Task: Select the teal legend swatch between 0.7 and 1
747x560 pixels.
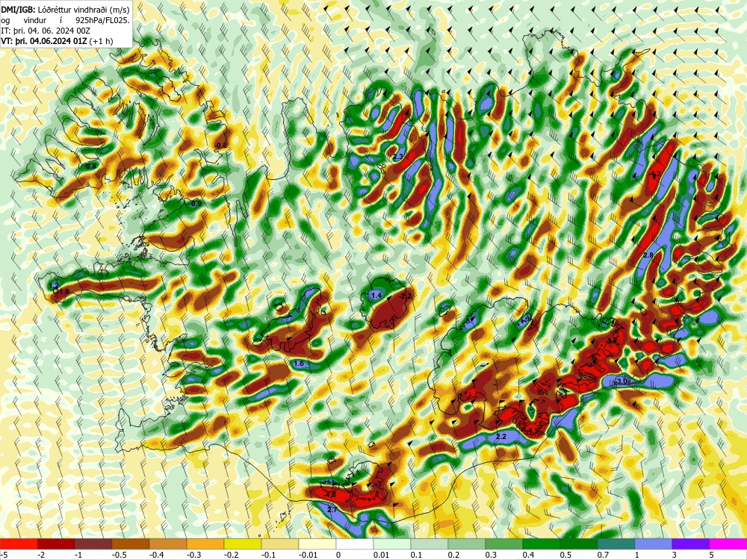Action: coord(616,544)
